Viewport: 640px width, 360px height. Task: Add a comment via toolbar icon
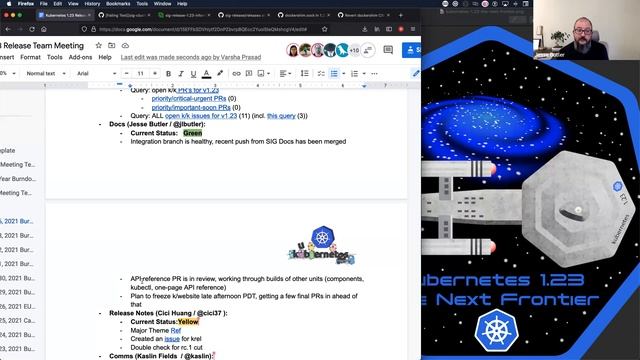[249, 73]
